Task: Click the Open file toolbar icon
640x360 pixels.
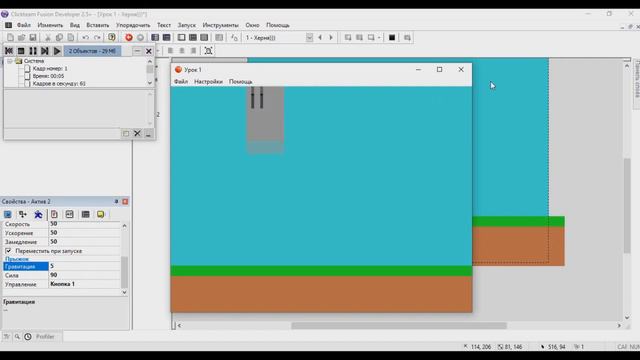Action: (21, 38)
